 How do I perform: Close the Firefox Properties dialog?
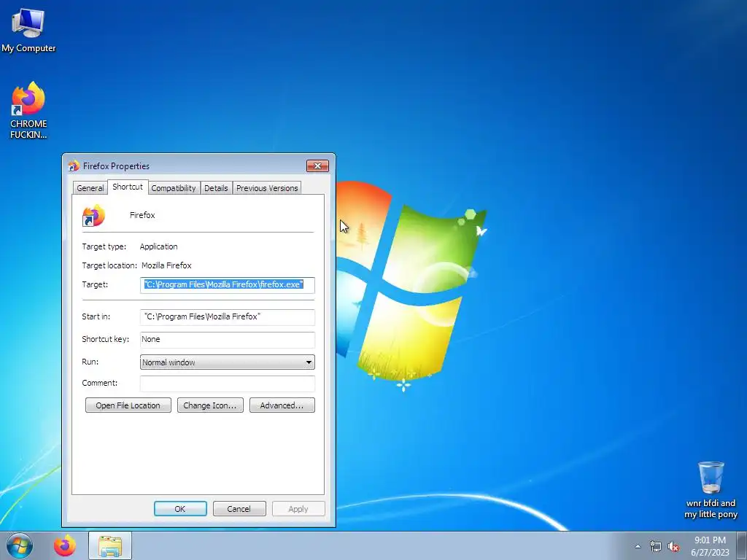[317, 166]
